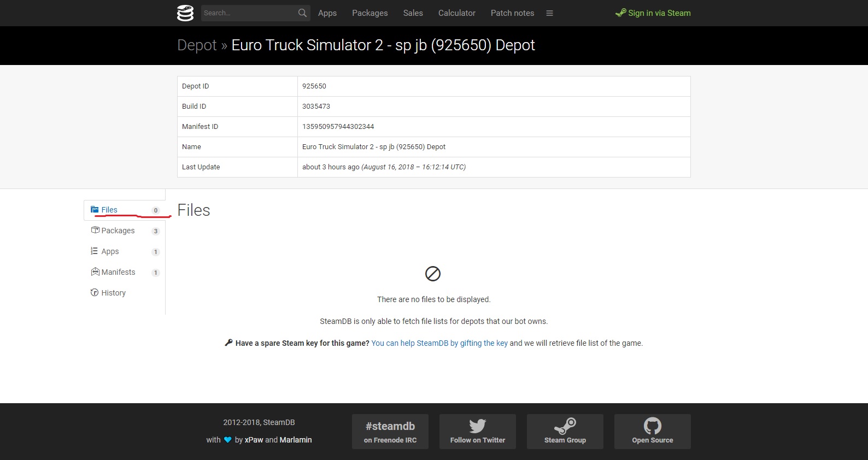The width and height of the screenshot is (868, 460).
Task: Click the #steamdb hashtag heading
Action: [x=390, y=426]
